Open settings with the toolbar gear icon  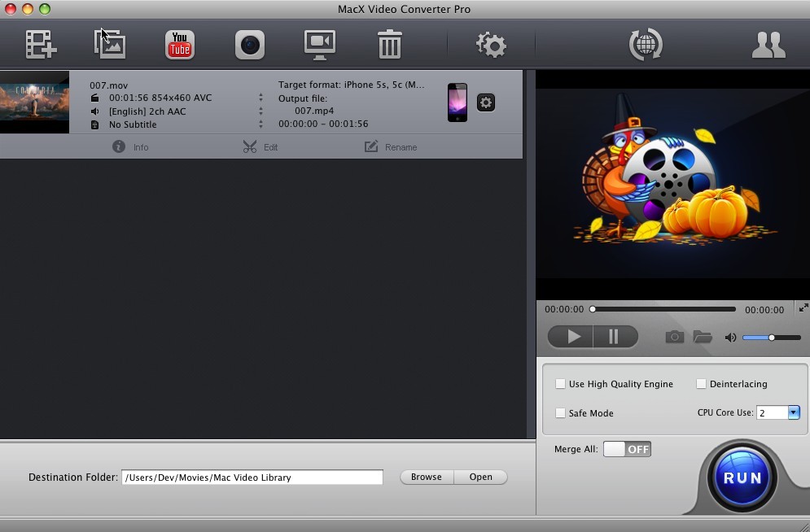point(491,45)
